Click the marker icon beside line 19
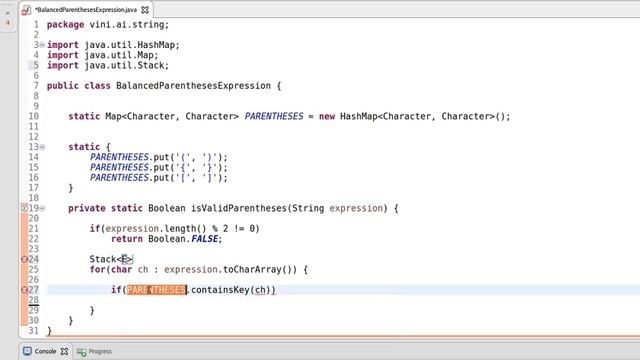 (x=24, y=208)
